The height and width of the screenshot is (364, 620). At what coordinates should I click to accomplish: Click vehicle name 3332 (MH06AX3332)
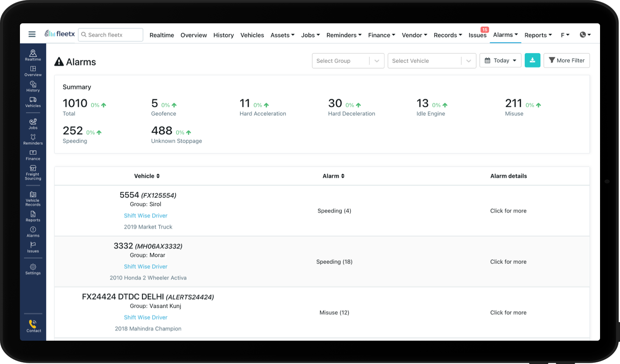(x=148, y=246)
